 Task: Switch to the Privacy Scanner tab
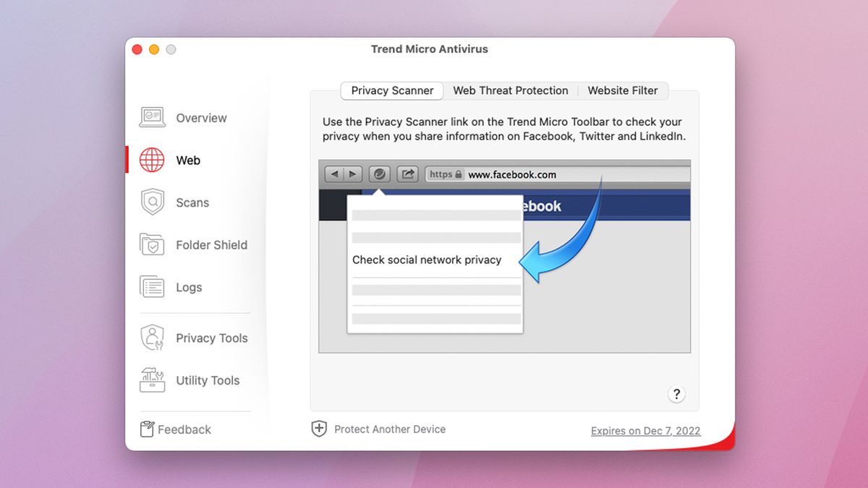392,90
